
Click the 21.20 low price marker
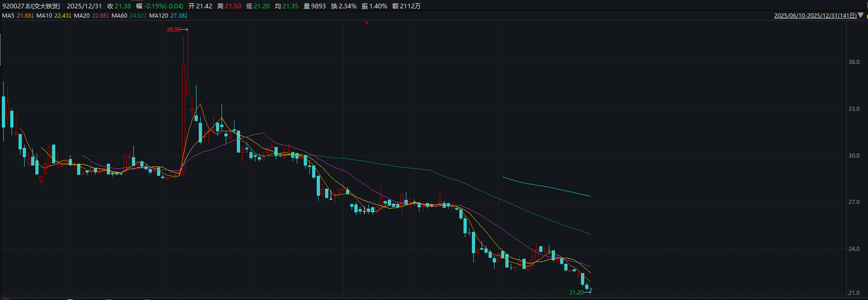click(x=576, y=292)
